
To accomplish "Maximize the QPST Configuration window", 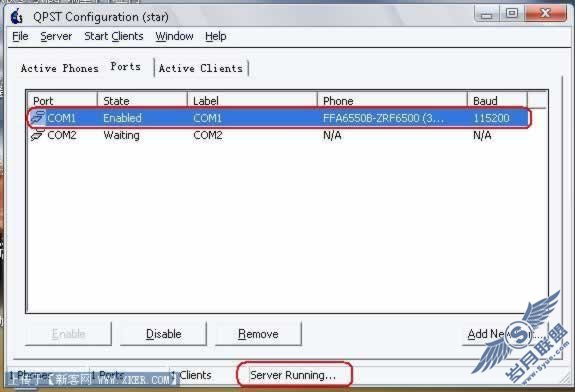I will 512,14.
